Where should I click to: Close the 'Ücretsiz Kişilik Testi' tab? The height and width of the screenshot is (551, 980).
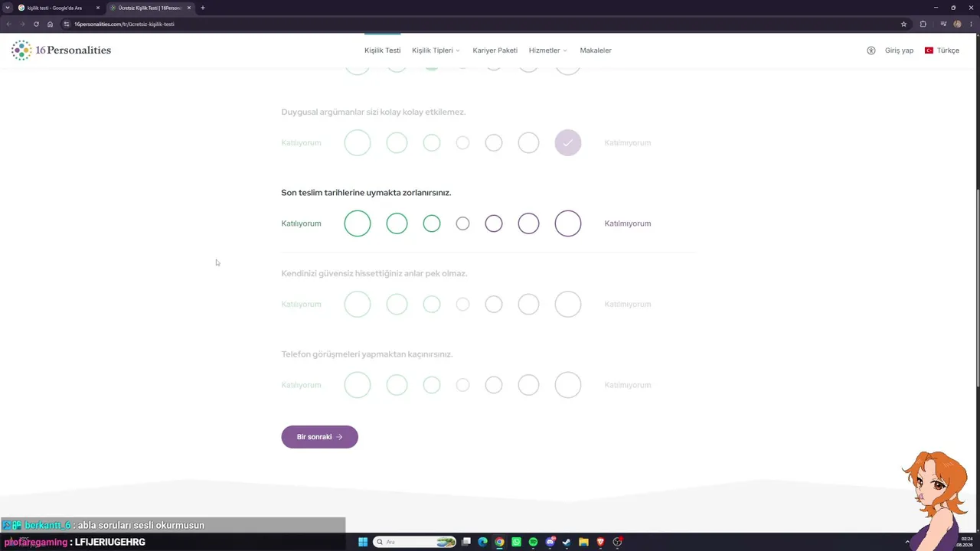tap(189, 8)
